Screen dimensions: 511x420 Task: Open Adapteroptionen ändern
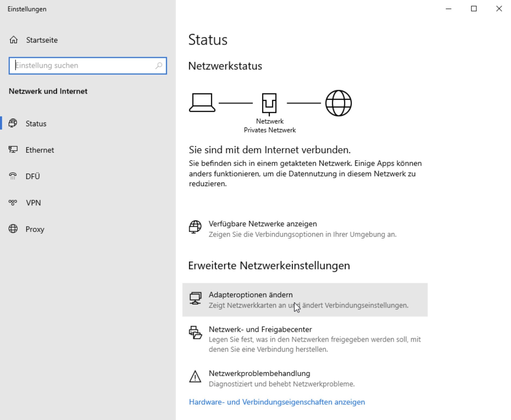click(x=305, y=300)
